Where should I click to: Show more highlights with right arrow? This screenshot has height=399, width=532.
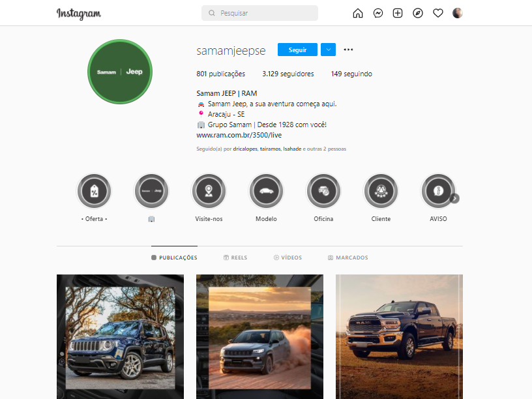tap(455, 198)
